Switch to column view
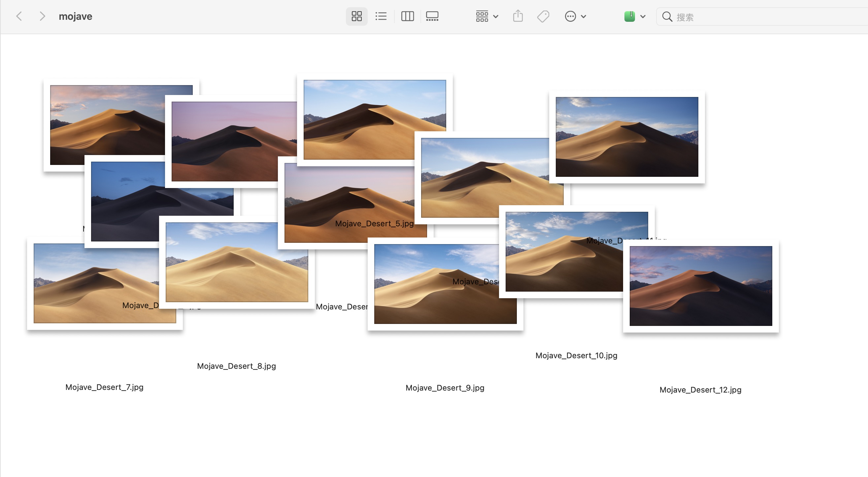Image resolution: width=868 pixels, height=477 pixels. (x=407, y=16)
